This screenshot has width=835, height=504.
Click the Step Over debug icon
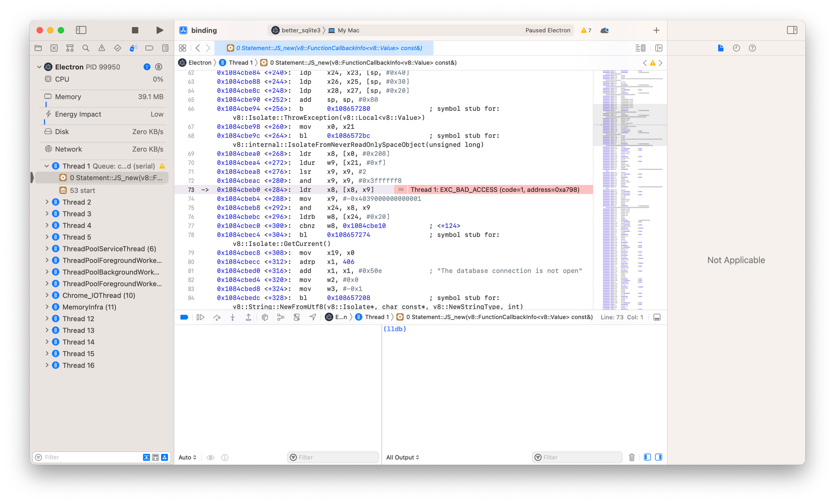click(217, 317)
